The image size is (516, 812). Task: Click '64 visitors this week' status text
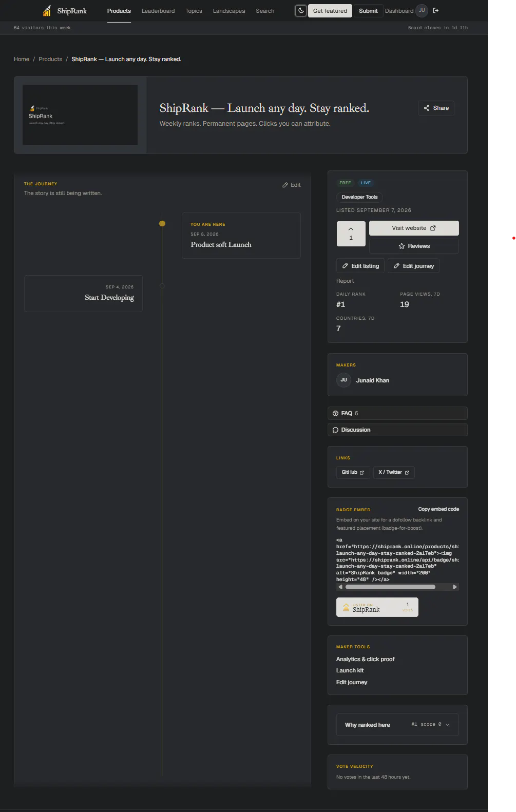click(42, 28)
